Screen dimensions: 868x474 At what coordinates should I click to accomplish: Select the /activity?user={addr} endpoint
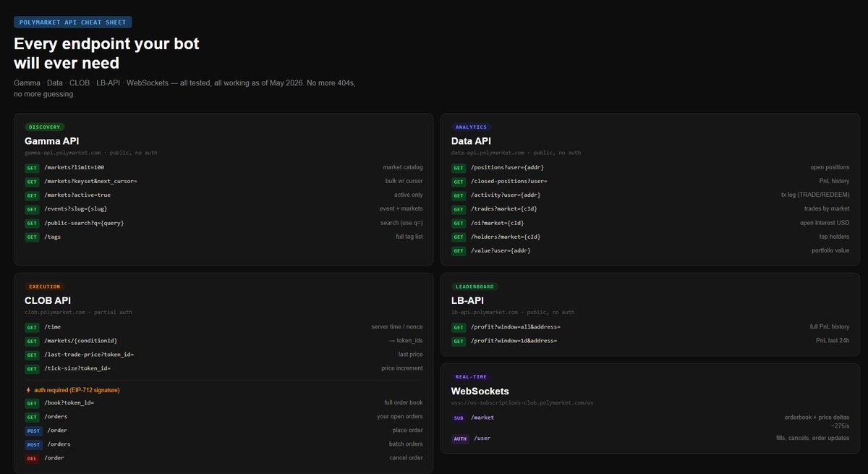click(x=506, y=195)
